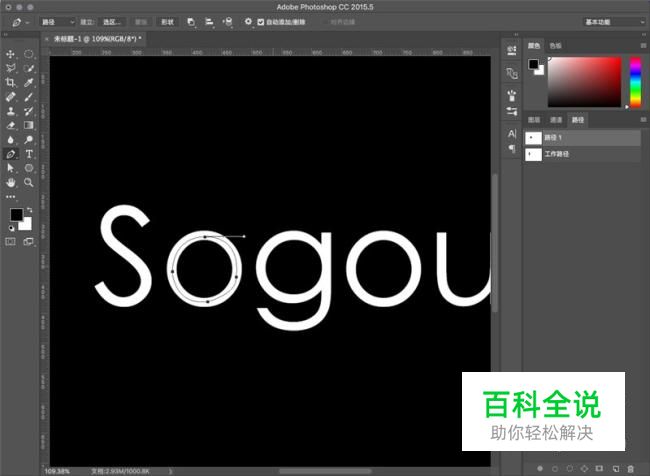Fill path with foreground color button

pos(540,469)
